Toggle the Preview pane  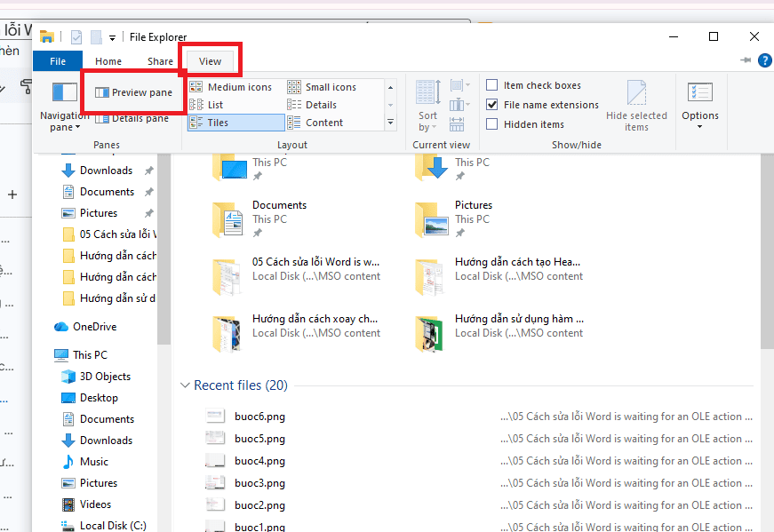(x=134, y=92)
